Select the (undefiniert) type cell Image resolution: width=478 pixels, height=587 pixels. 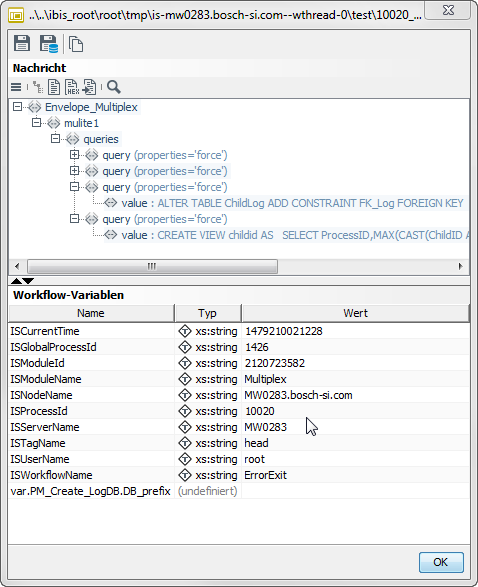pos(208,491)
